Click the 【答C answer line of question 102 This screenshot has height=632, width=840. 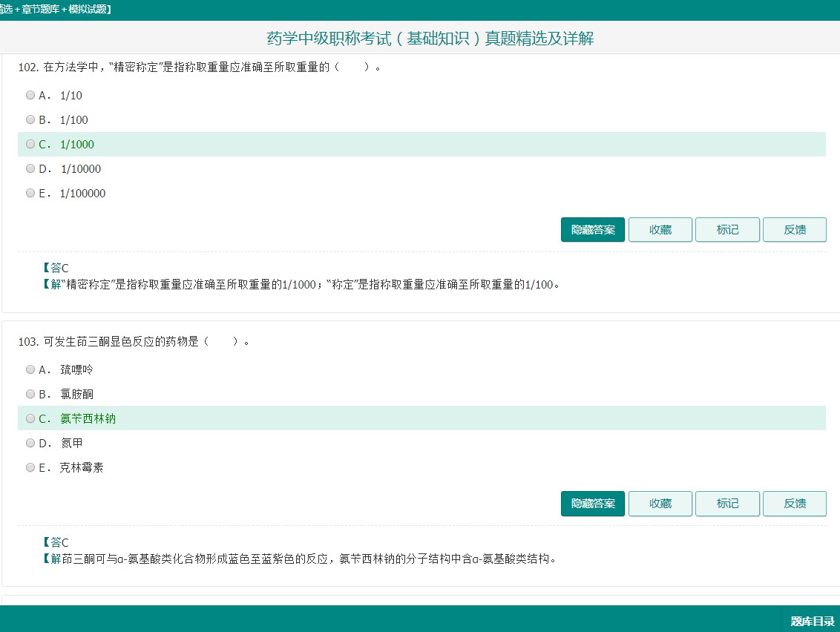(x=56, y=268)
